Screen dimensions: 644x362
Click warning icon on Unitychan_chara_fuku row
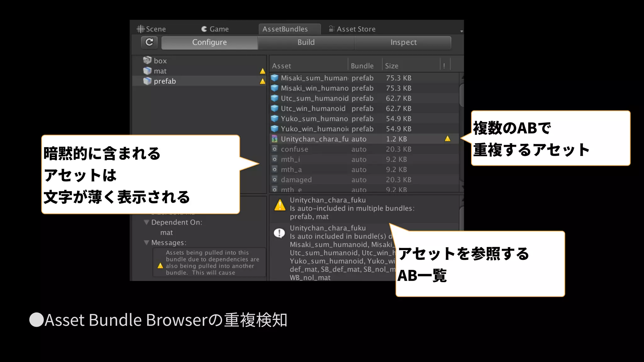click(447, 139)
